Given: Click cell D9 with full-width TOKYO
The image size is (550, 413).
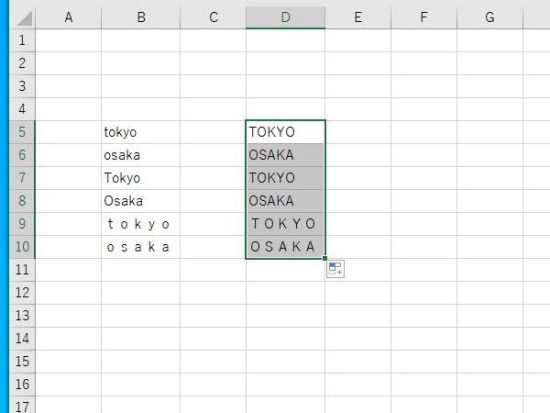Looking at the screenshot, I should (286, 224).
